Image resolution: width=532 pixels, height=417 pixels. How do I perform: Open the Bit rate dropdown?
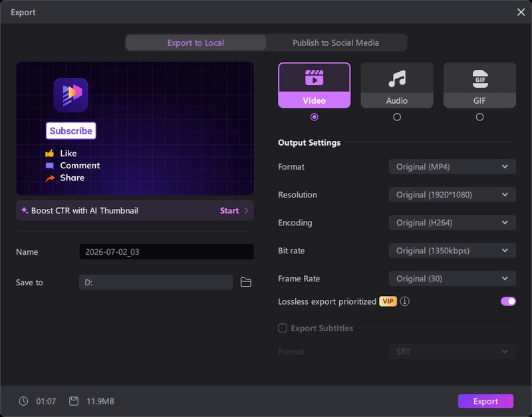(452, 251)
